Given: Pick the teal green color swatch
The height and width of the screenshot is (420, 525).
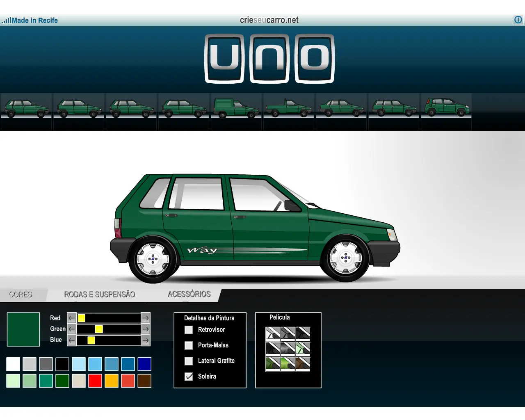Looking at the screenshot, I should pyautogui.click(x=46, y=381).
